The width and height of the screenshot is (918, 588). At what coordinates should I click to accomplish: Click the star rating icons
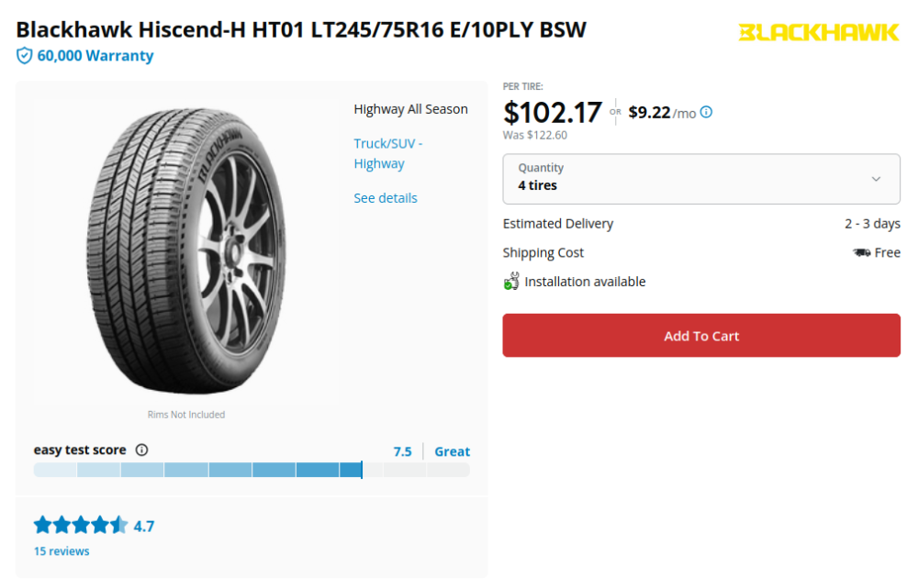pos(81,526)
